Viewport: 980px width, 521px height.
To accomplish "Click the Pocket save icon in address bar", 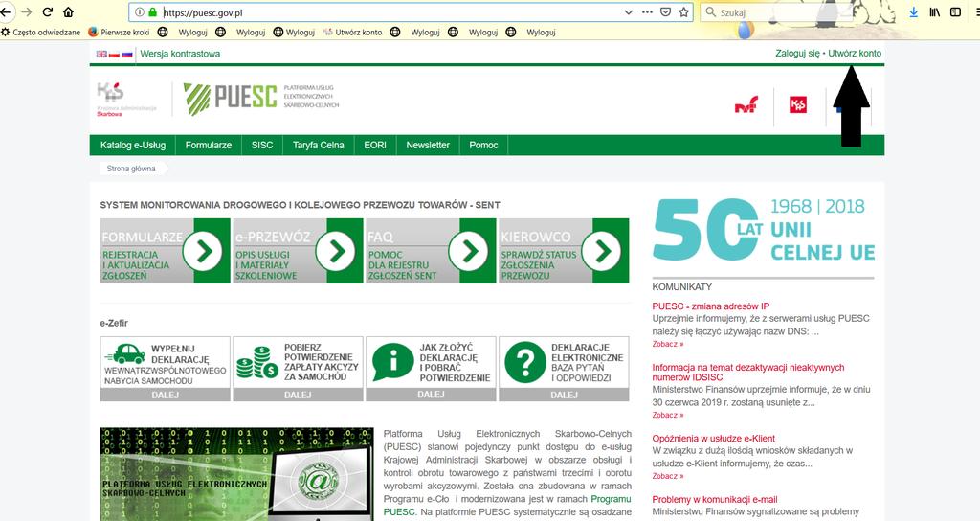I will 666,11.
